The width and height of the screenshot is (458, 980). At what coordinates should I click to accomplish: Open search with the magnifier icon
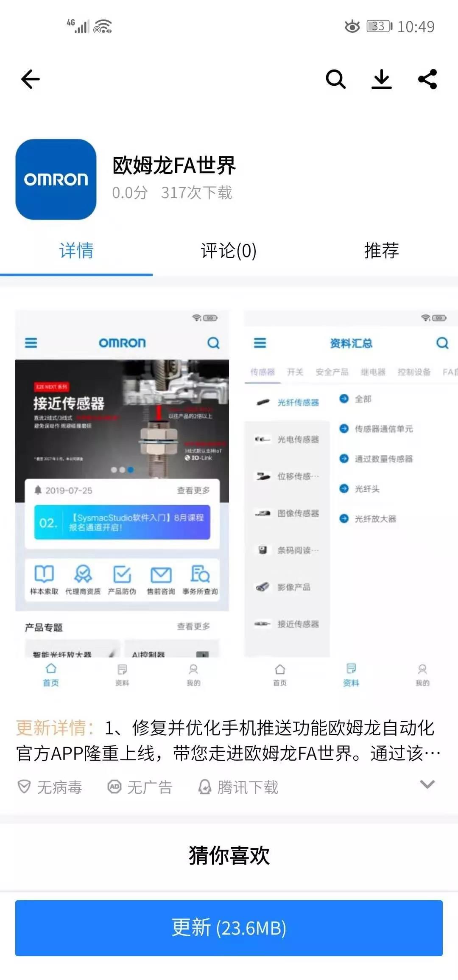point(335,79)
